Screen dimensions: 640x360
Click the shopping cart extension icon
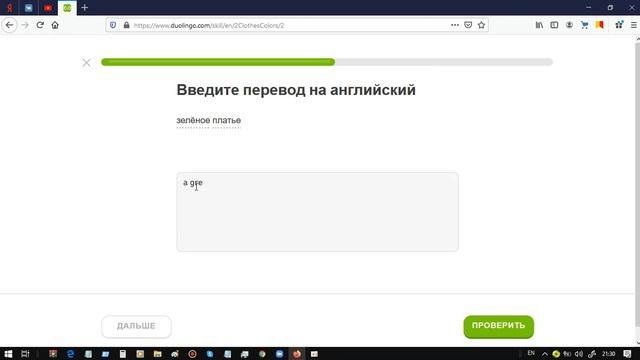coord(584,25)
